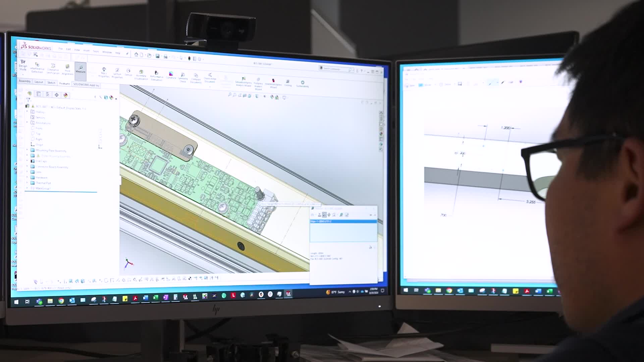Open Section Properties tool

point(117,73)
